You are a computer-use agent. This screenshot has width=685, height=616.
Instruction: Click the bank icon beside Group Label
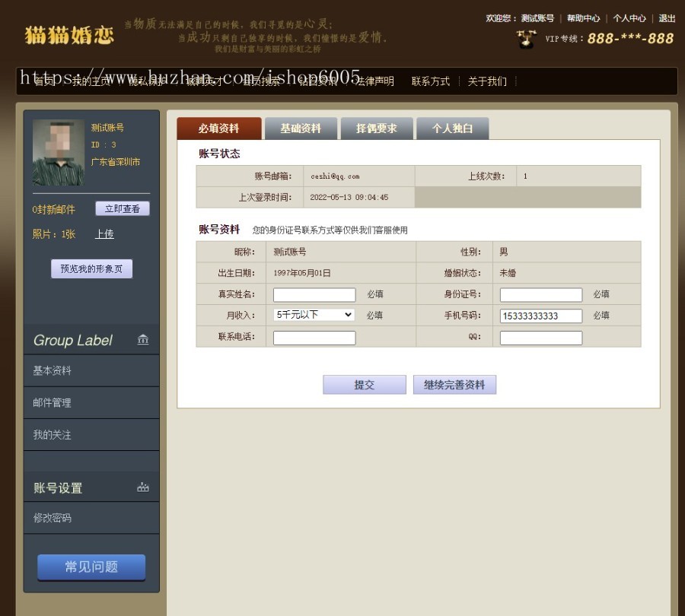click(x=143, y=340)
